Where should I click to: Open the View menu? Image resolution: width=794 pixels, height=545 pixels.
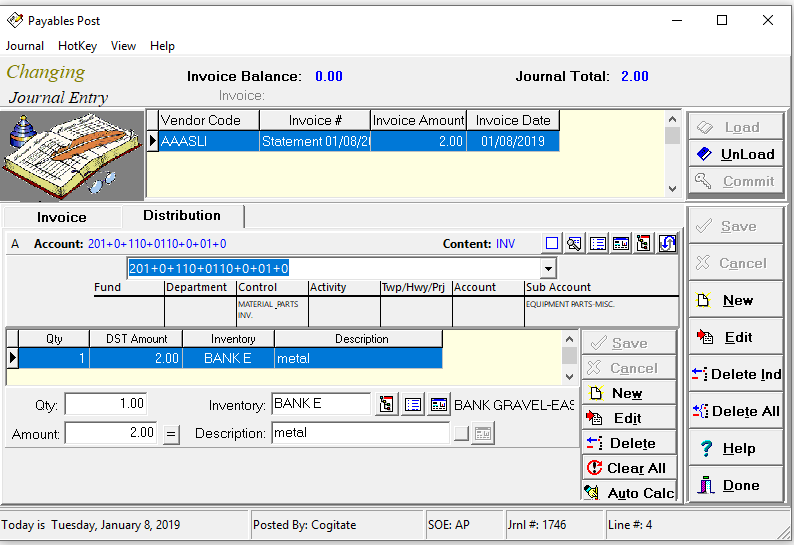[x=124, y=46]
